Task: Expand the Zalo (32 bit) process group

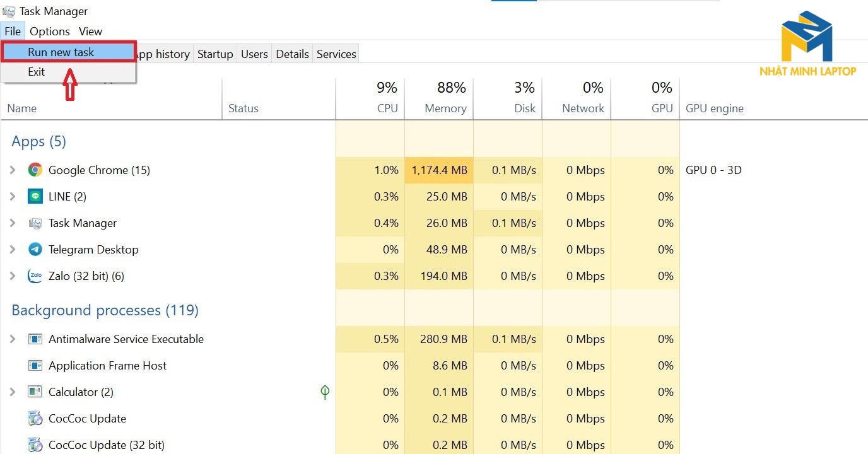Action: click(x=12, y=276)
